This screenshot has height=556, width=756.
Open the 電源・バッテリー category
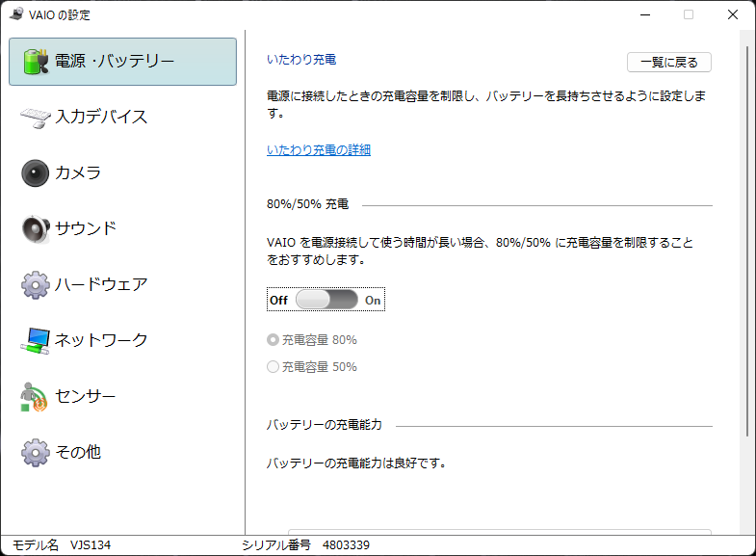(122, 62)
